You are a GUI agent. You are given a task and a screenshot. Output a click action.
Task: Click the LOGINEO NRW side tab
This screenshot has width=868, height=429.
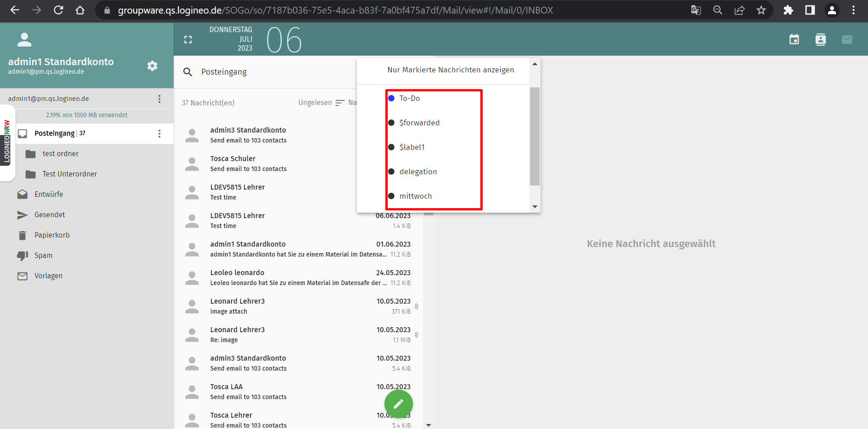[7, 142]
